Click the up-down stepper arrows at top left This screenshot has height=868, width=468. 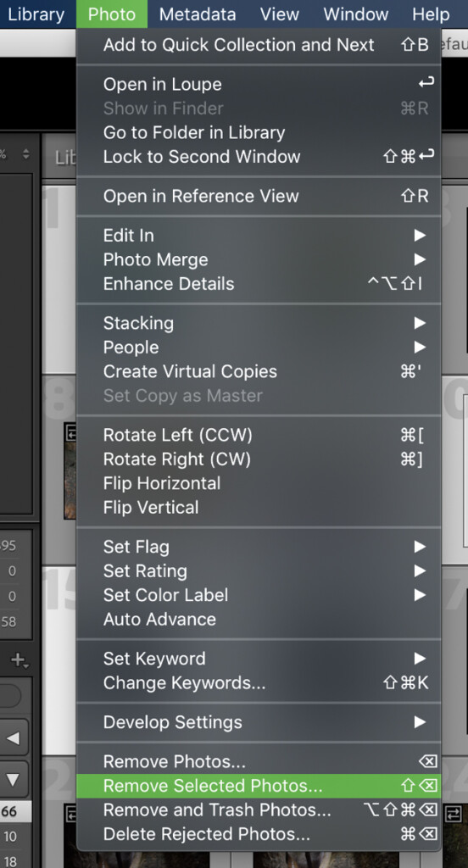coord(26,154)
